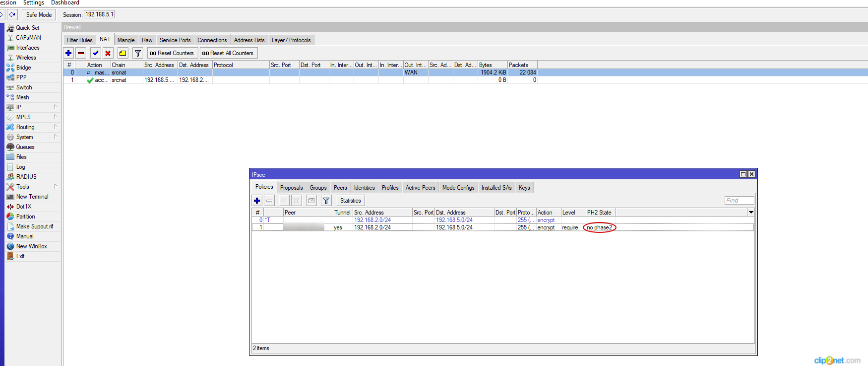This screenshot has height=366, width=868.
Task: Sort NAT rules by Bytes column
Action: (493, 65)
